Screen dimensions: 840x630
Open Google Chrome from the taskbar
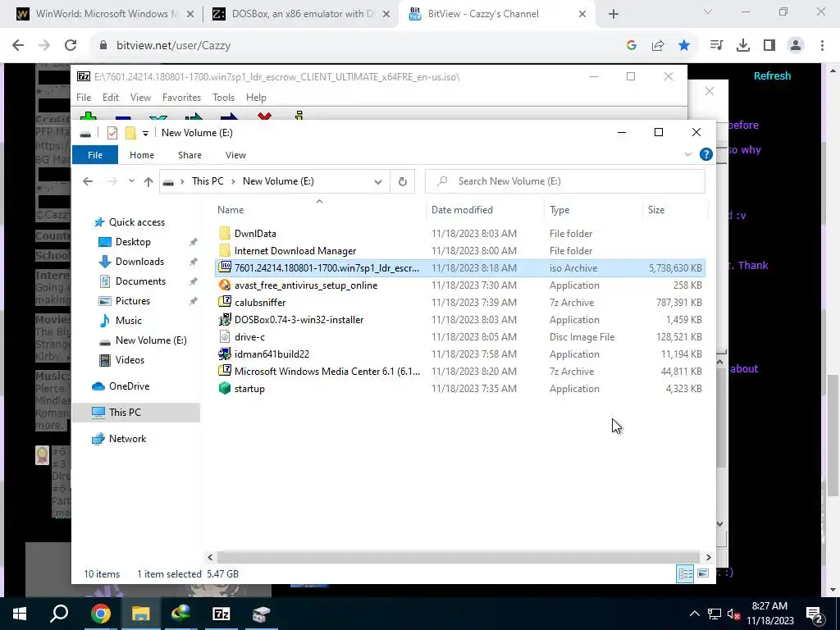point(100,614)
